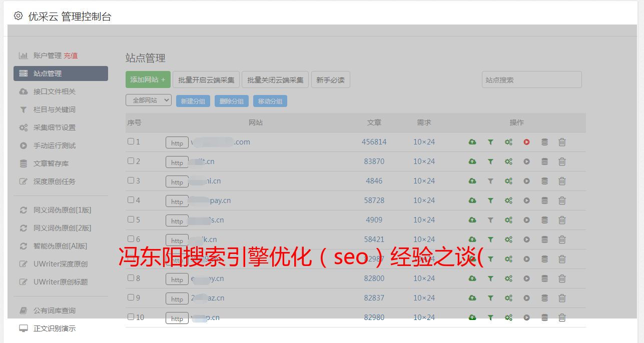644x343 pixels.
Task: Open collection settings gears in row 1
Action: tap(508, 142)
